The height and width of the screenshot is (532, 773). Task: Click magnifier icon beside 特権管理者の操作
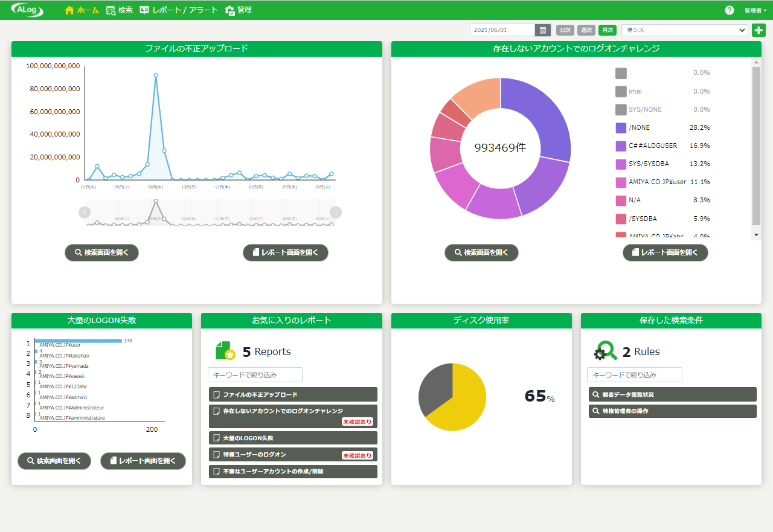click(595, 411)
